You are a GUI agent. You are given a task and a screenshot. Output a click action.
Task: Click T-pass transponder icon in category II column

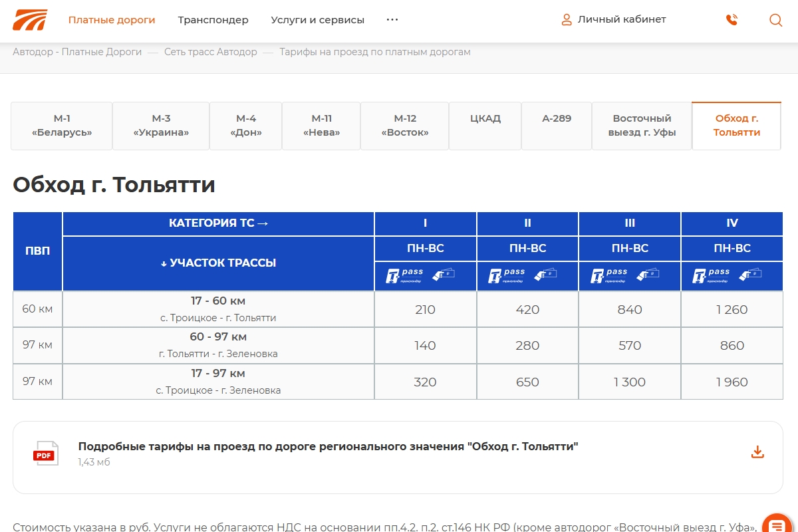pyautogui.click(x=507, y=275)
